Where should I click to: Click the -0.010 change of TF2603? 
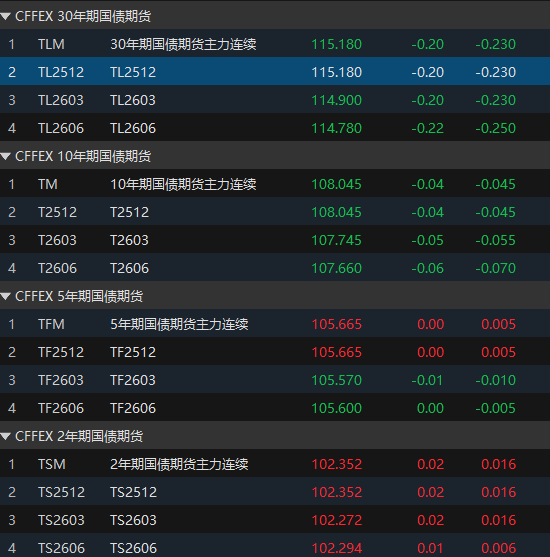pyautogui.click(x=495, y=380)
